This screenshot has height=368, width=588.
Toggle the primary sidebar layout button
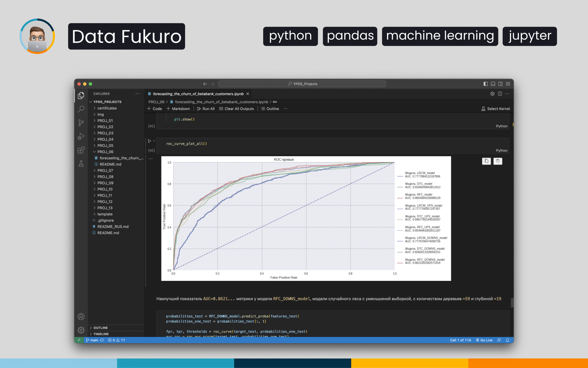tap(486, 84)
